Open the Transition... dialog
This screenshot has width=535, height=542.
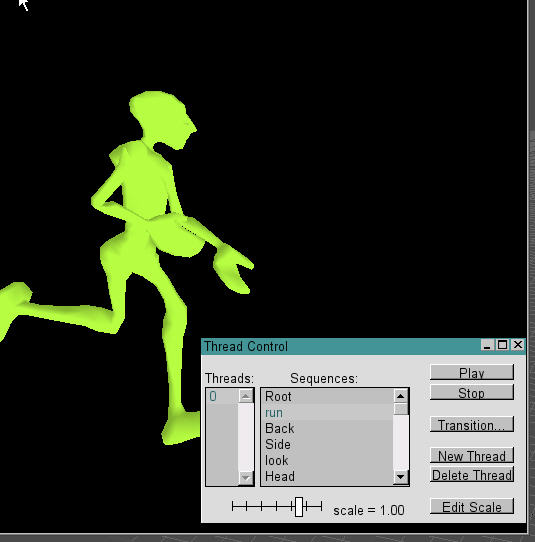click(472, 424)
